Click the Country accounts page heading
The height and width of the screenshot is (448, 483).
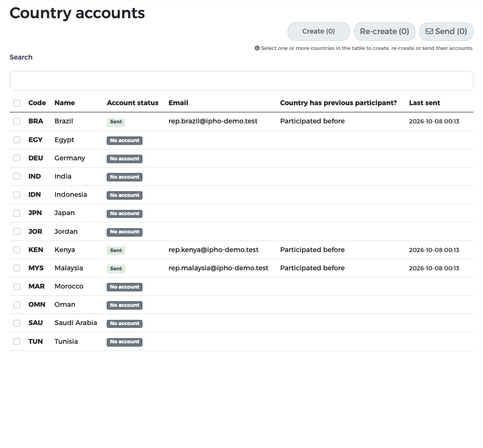point(77,13)
